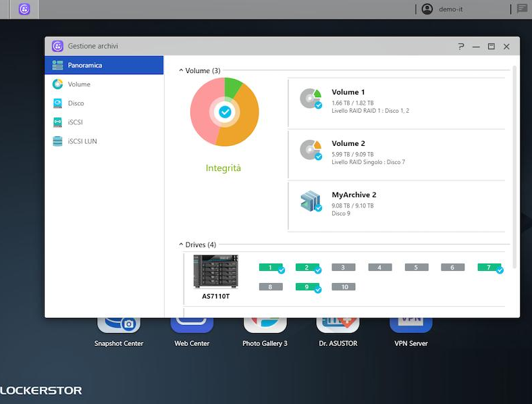Open help with the question mark button

click(x=460, y=47)
